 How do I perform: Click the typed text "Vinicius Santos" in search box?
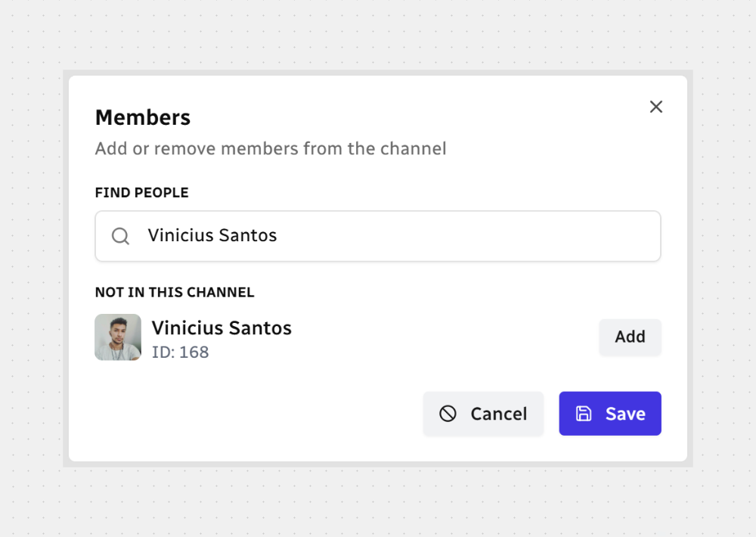(212, 236)
